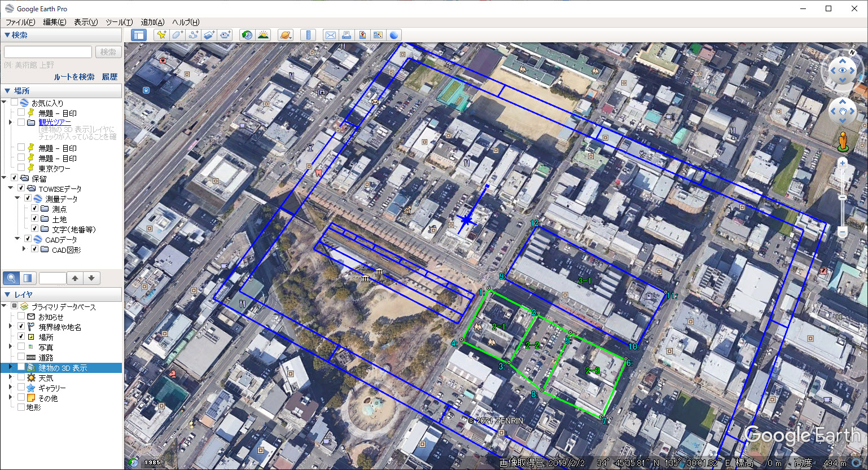Collapse the 測量データ node

[17, 199]
